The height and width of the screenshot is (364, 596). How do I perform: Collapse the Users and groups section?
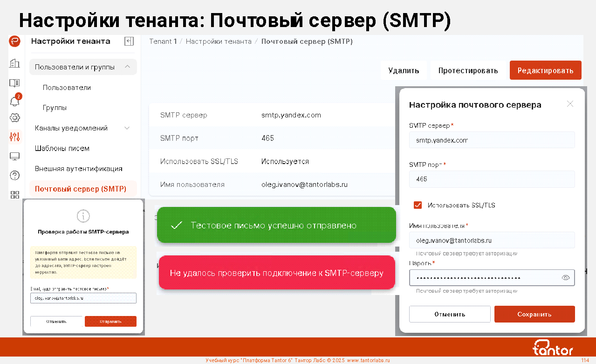(127, 67)
